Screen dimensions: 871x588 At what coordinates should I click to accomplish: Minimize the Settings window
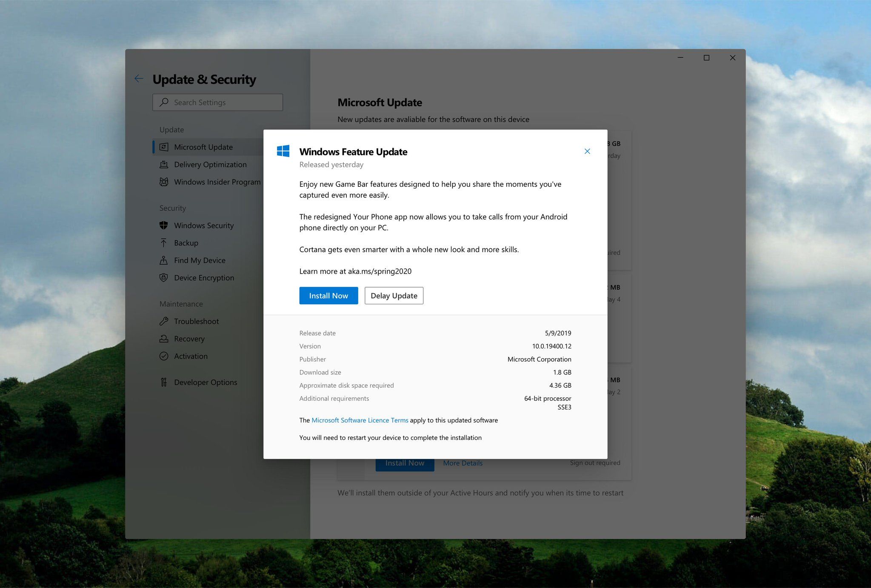pyautogui.click(x=680, y=57)
